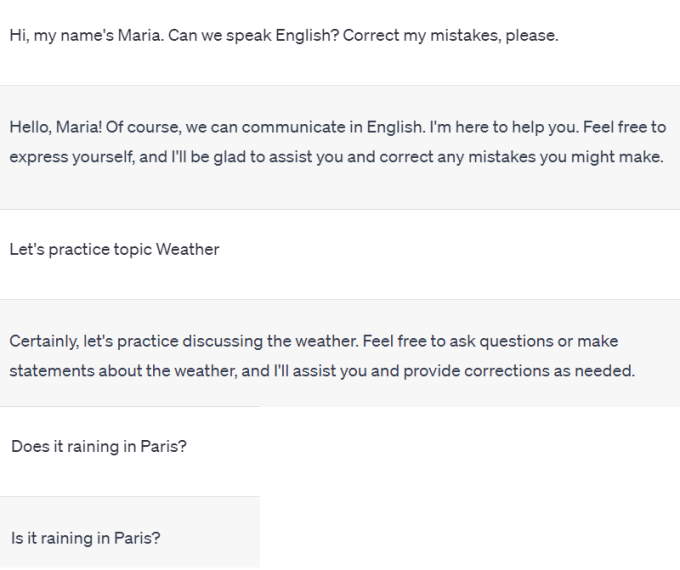Click the phrase 'Hello, Maria!' in reply
680x570 pixels.
coord(56,127)
